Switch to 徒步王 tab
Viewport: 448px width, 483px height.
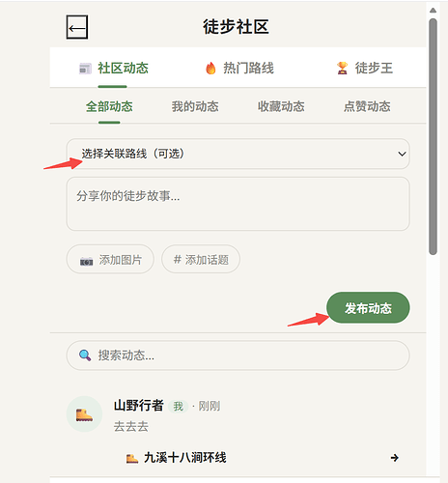(365, 69)
